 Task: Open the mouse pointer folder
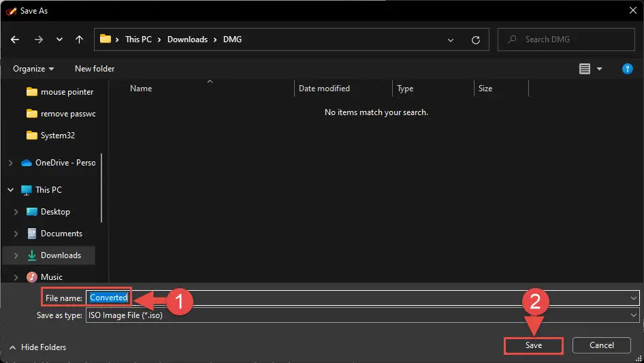[59, 92]
